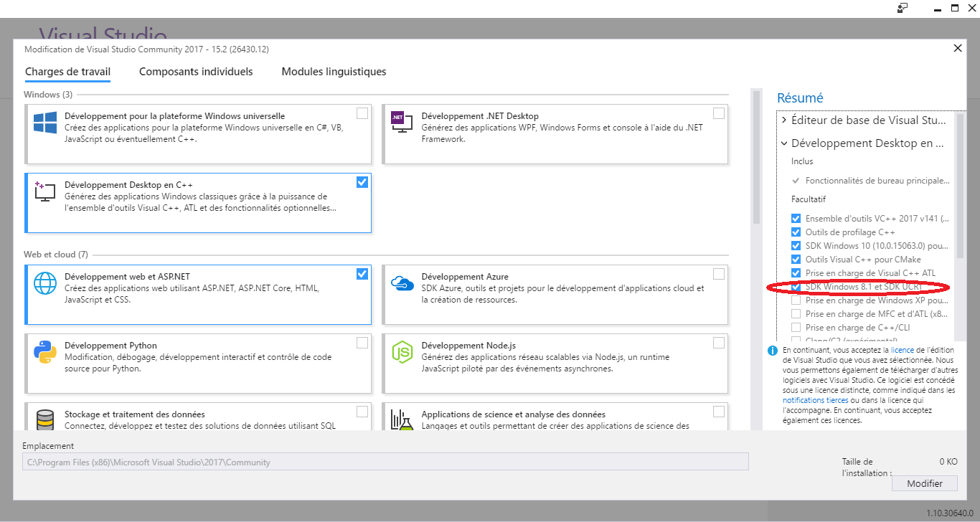The height and width of the screenshot is (522, 980).
Task: Uncheck Développement web et ASP.NET workload
Action: point(362,274)
